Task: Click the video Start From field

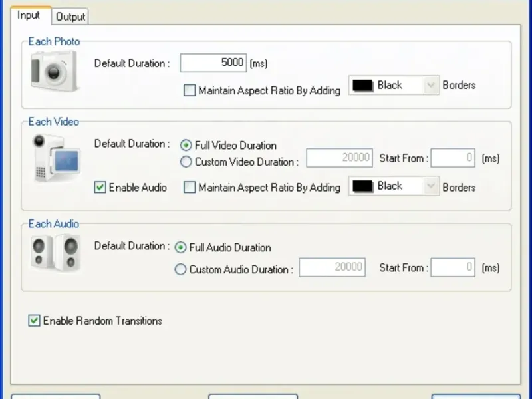Action: (x=453, y=158)
